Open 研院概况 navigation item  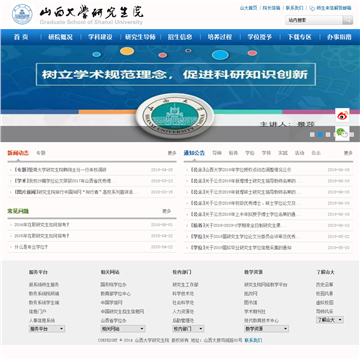click(60, 37)
